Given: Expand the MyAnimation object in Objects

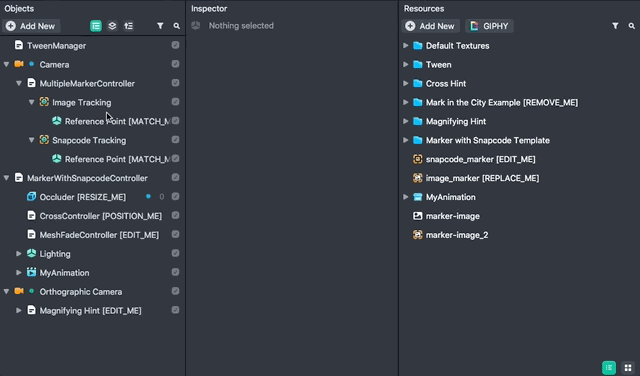Looking at the screenshot, I should click(x=19, y=272).
